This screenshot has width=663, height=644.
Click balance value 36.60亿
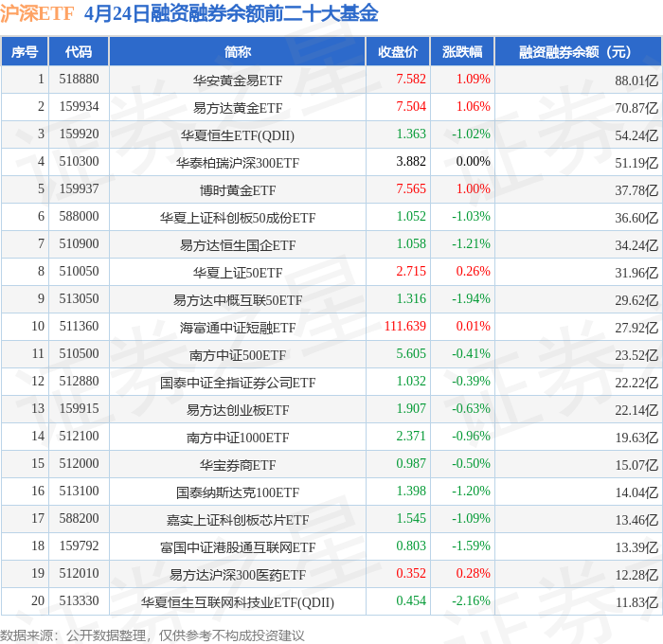click(x=636, y=218)
